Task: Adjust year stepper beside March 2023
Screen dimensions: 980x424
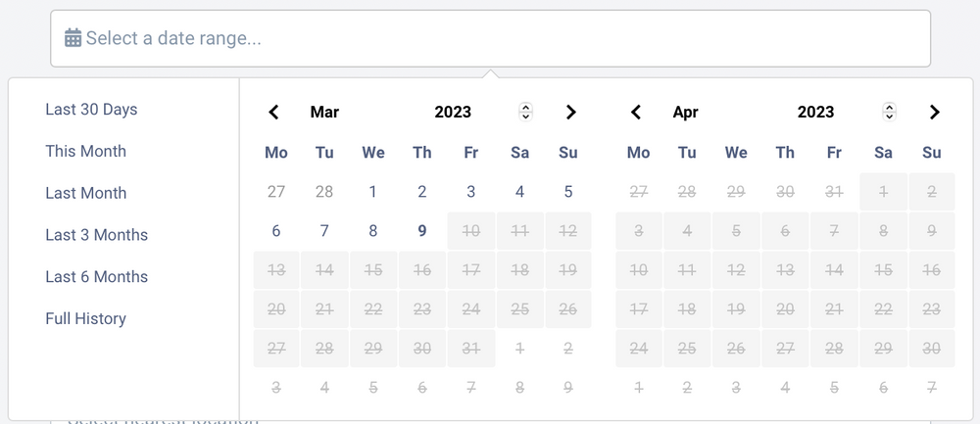Action: pyautogui.click(x=525, y=112)
